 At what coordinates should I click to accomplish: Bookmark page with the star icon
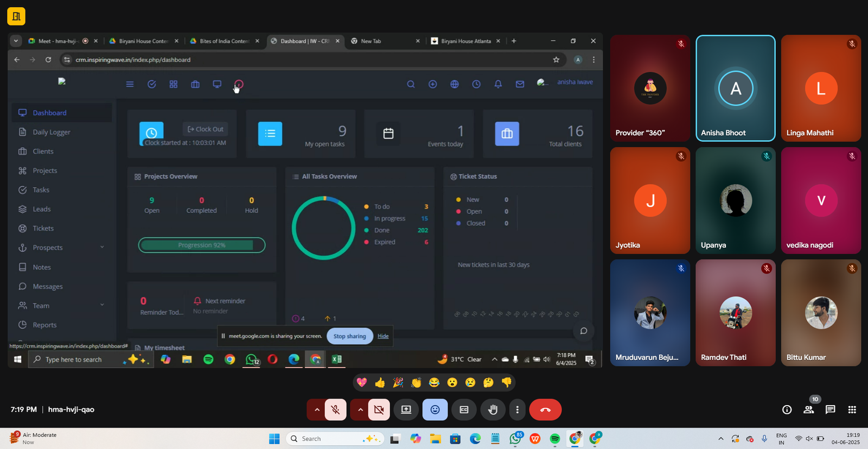(556, 60)
